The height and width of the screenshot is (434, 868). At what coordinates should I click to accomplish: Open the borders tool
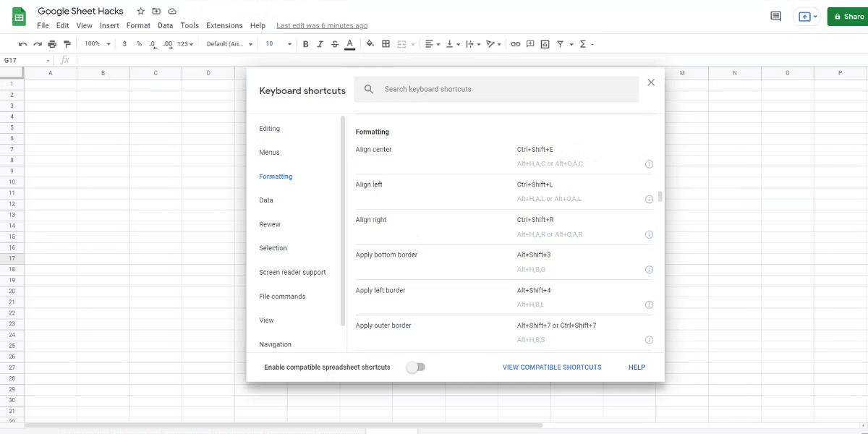(x=386, y=44)
